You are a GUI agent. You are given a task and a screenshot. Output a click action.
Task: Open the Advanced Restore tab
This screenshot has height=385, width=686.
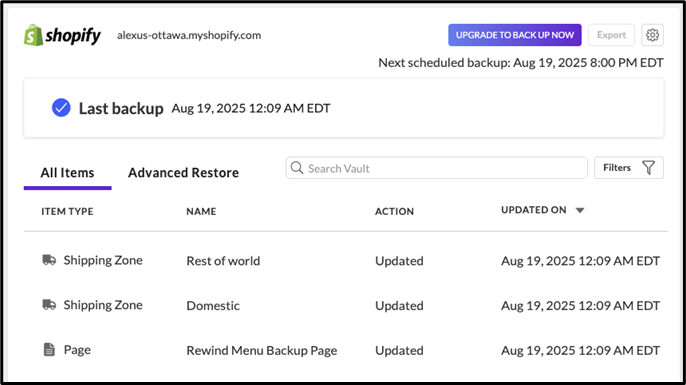[183, 173]
